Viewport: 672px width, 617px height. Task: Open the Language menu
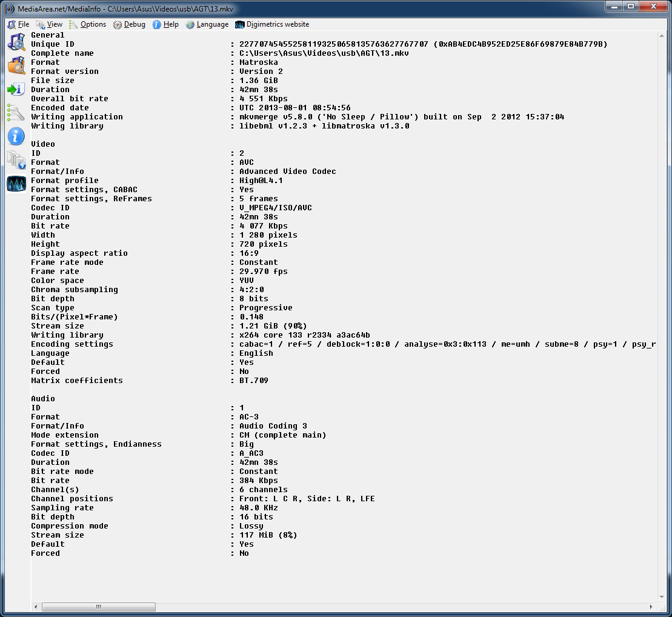pyautogui.click(x=207, y=24)
